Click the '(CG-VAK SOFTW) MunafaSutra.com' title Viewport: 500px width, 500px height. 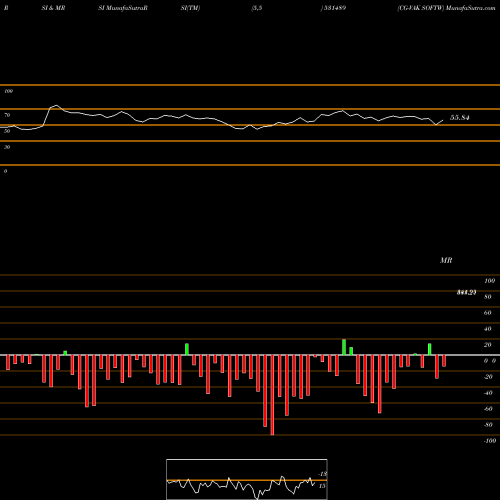tap(446, 8)
